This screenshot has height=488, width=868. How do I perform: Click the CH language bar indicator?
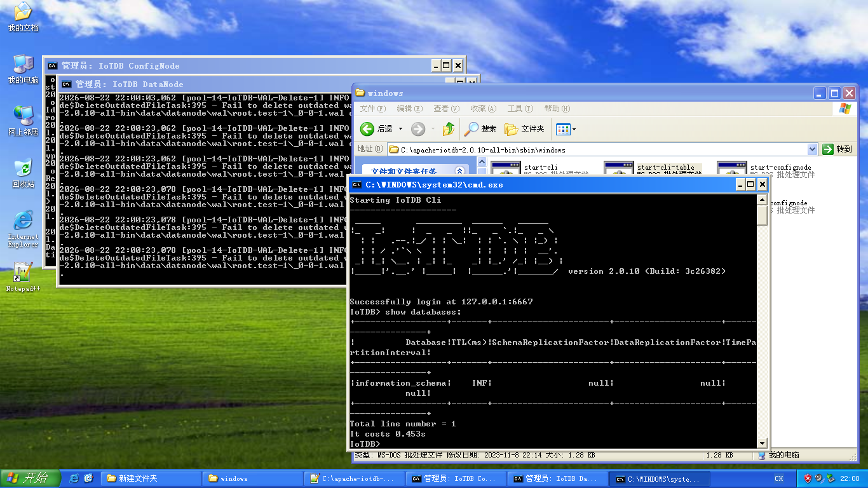click(x=778, y=478)
